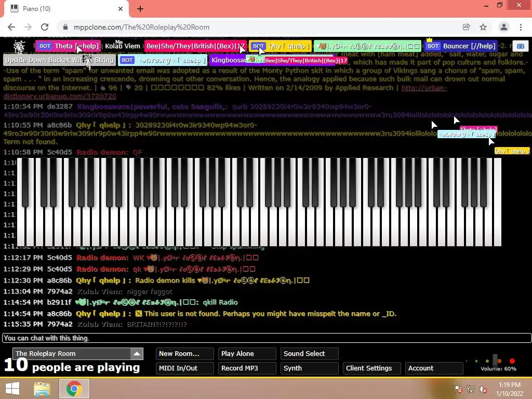Click Chrome icon in taskbar
Screen dimensions: 532x399
click(74, 389)
